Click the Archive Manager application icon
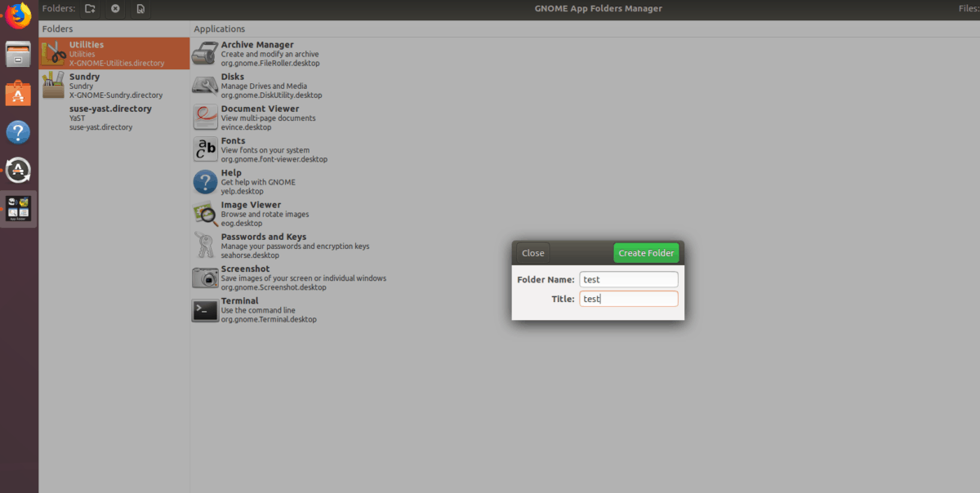The image size is (980, 493). tap(203, 53)
